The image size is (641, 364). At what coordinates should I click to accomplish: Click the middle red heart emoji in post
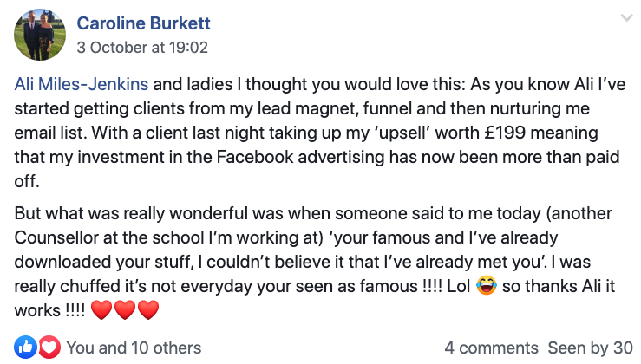pyautogui.click(x=125, y=309)
